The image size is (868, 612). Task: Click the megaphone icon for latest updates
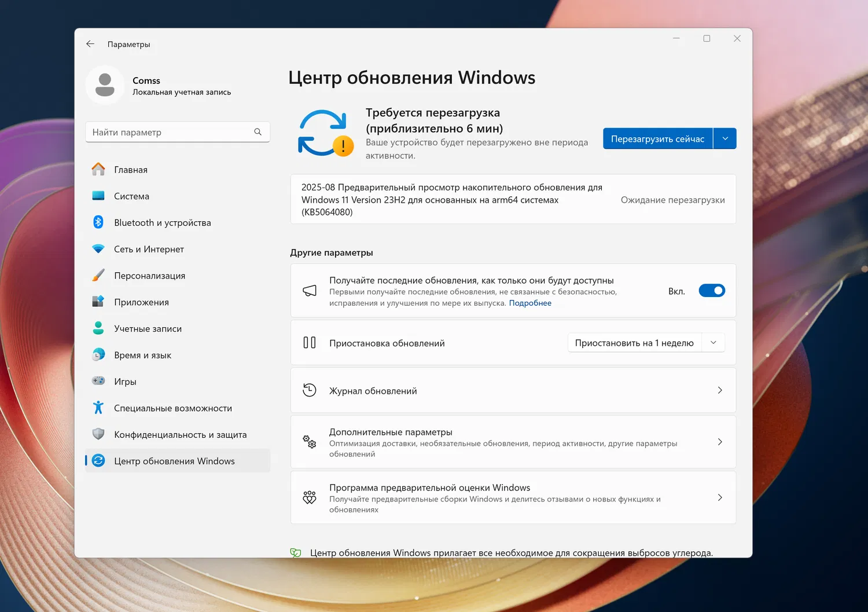tap(310, 291)
